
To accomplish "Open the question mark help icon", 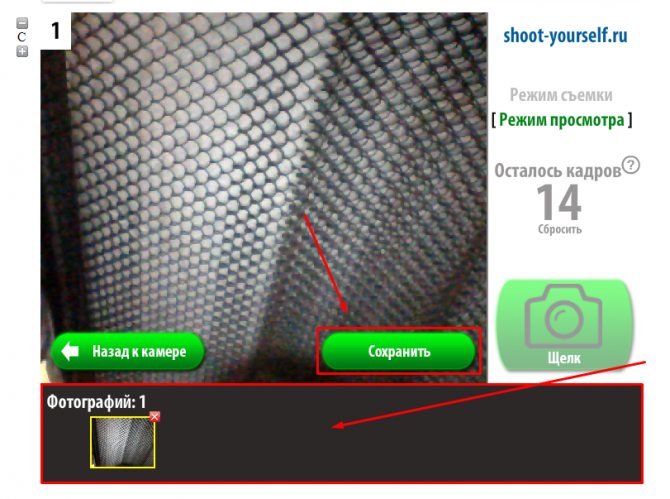I will [631, 165].
